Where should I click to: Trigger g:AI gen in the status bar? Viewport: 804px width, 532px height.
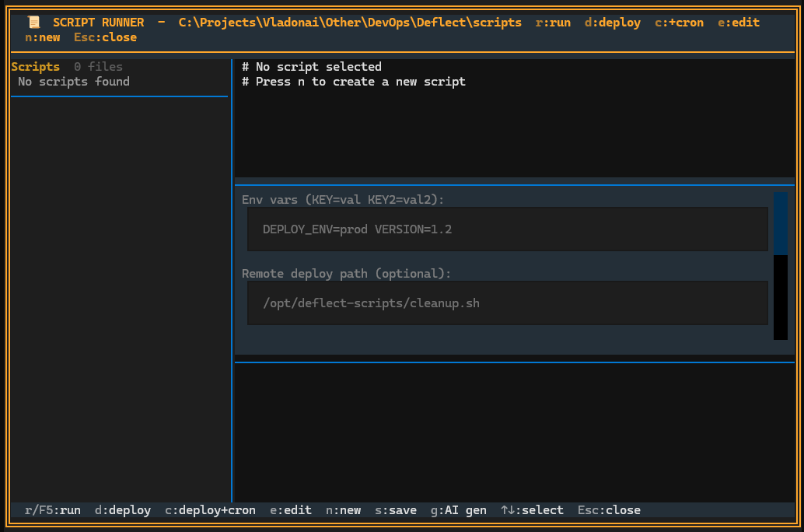coord(459,510)
